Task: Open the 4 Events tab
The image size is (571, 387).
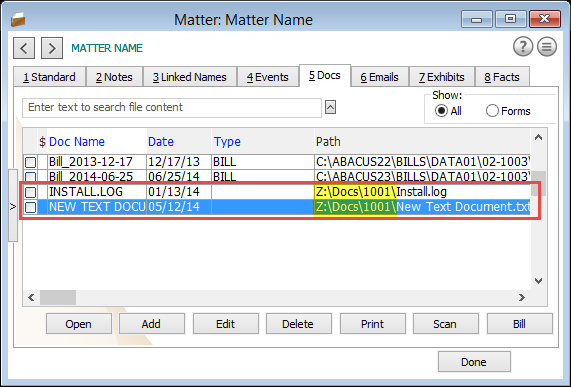Action: (x=268, y=77)
